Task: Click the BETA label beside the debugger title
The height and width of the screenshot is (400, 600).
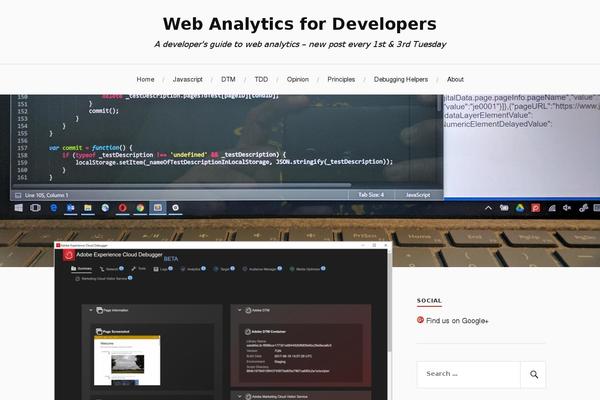Action: tap(171, 259)
